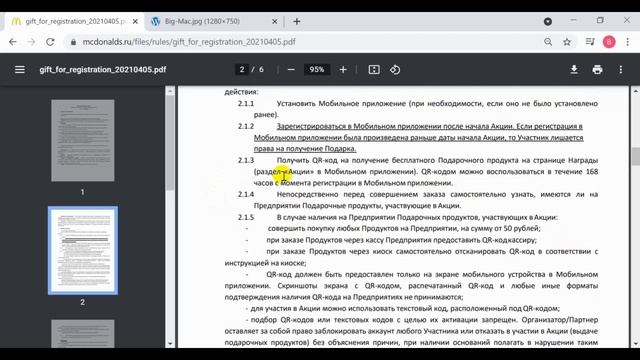Click the 95% zoom level field
Screen dimensions: 640x360
click(x=317, y=70)
